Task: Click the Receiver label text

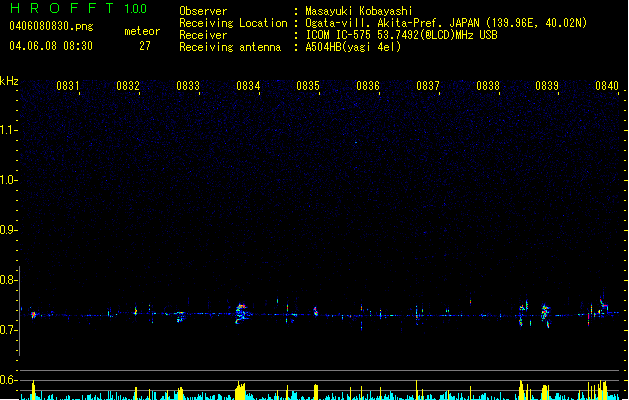Action: click(x=203, y=35)
